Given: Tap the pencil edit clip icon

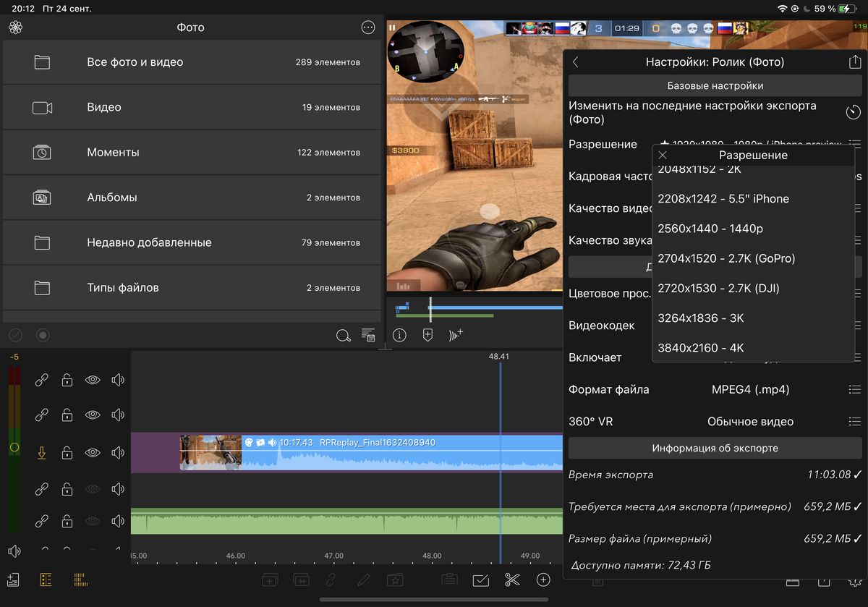Looking at the screenshot, I should (363, 580).
